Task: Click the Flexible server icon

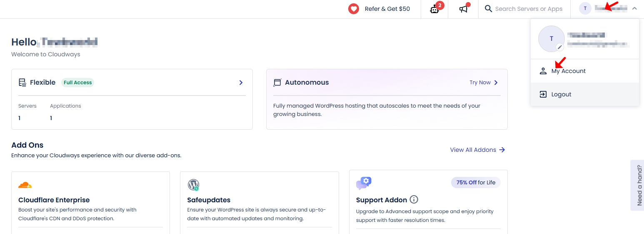Action: pos(22,83)
